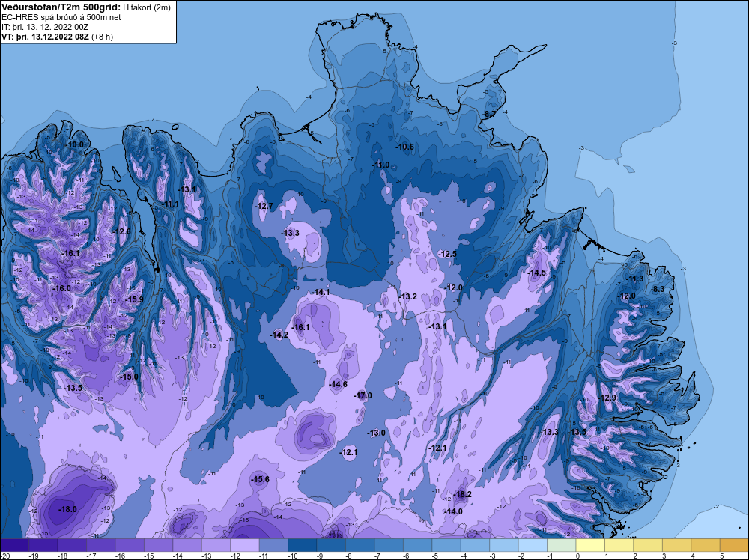Click the legend tick label 5
The image size is (749, 560).
click(722, 556)
